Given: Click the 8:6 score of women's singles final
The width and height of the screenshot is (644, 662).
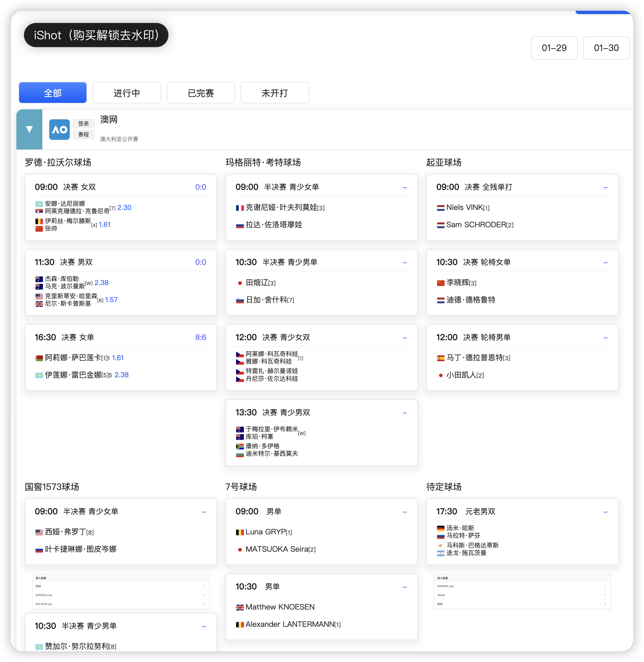Looking at the screenshot, I should (200, 337).
